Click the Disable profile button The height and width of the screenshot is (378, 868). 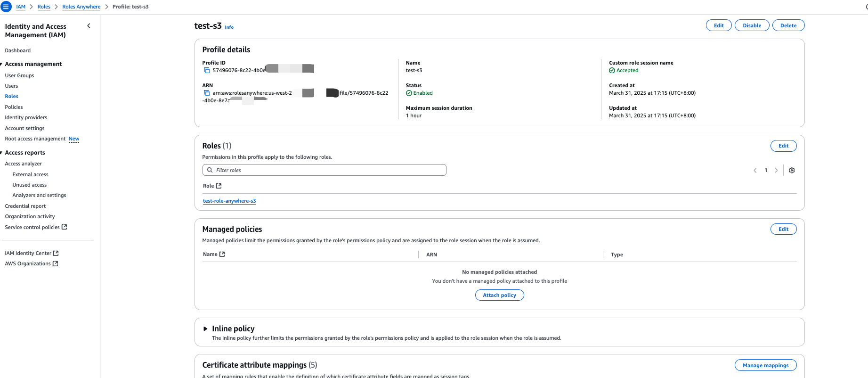pos(752,25)
